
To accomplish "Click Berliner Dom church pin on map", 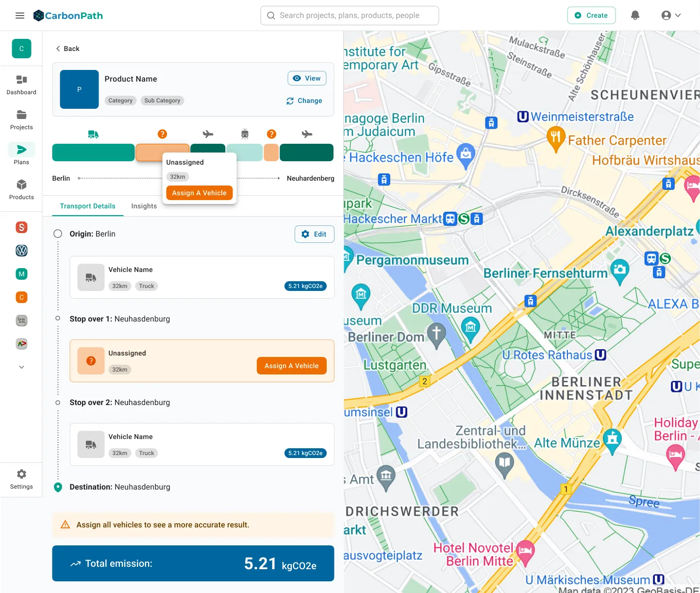I will (436, 336).
